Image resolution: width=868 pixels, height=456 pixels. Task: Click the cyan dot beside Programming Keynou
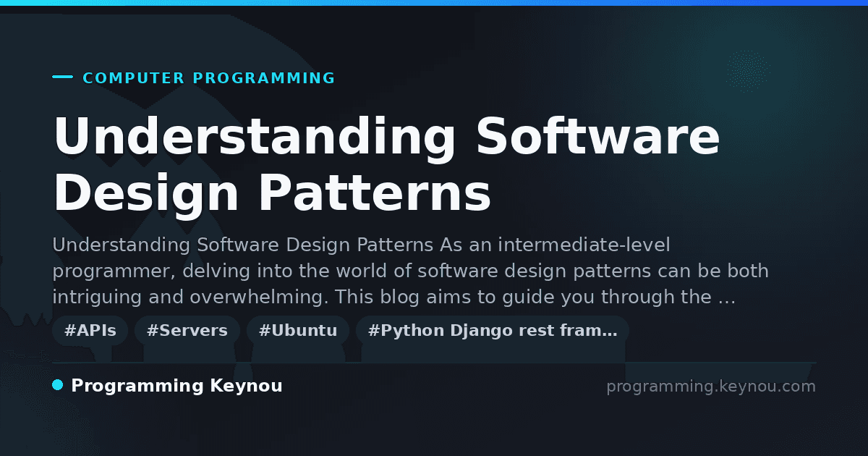tap(58, 385)
